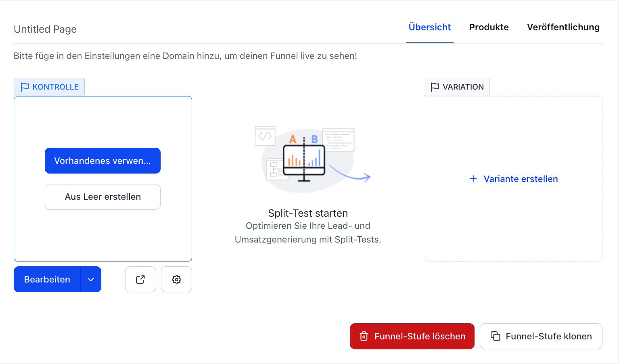Click the trash icon in Funnel-Stufe löschen
Viewport: 619px width, 364px height.
[x=364, y=336]
